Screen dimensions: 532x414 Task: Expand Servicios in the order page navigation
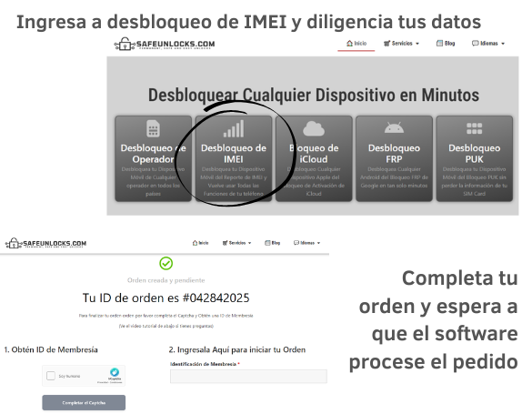pos(236,243)
